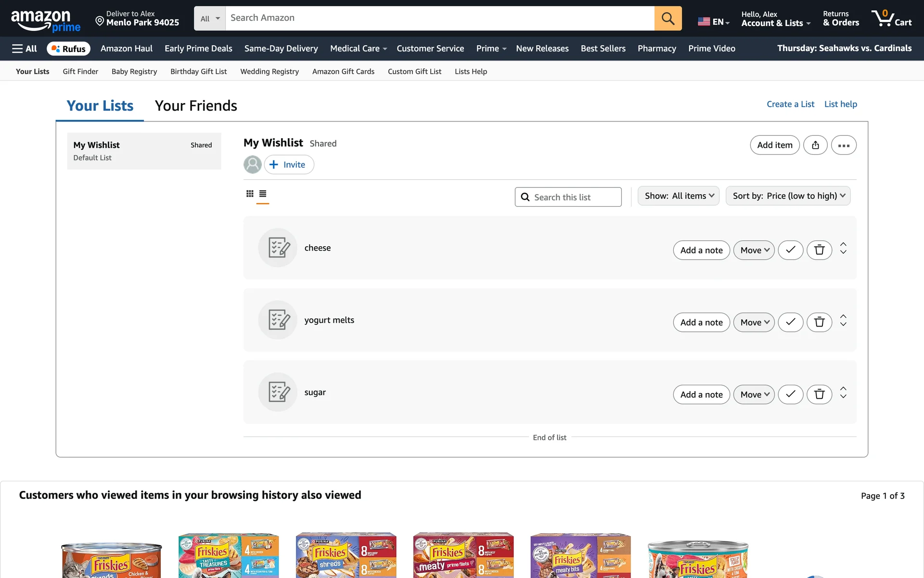Mark sugar as purchased with checkmark
This screenshot has height=578, width=924.
pyautogui.click(x=790, y=394)
